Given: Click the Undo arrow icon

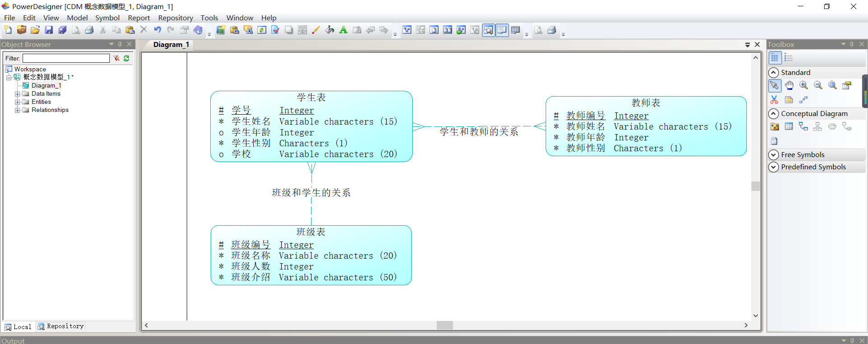Looking at the screenshot, I should (157, 30).
